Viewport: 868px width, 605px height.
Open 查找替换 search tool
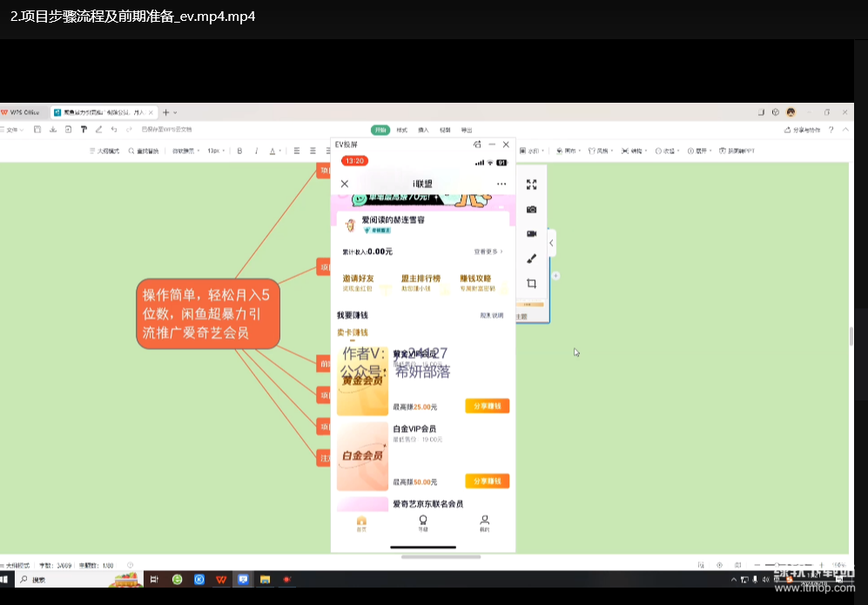tap(144, 151)
